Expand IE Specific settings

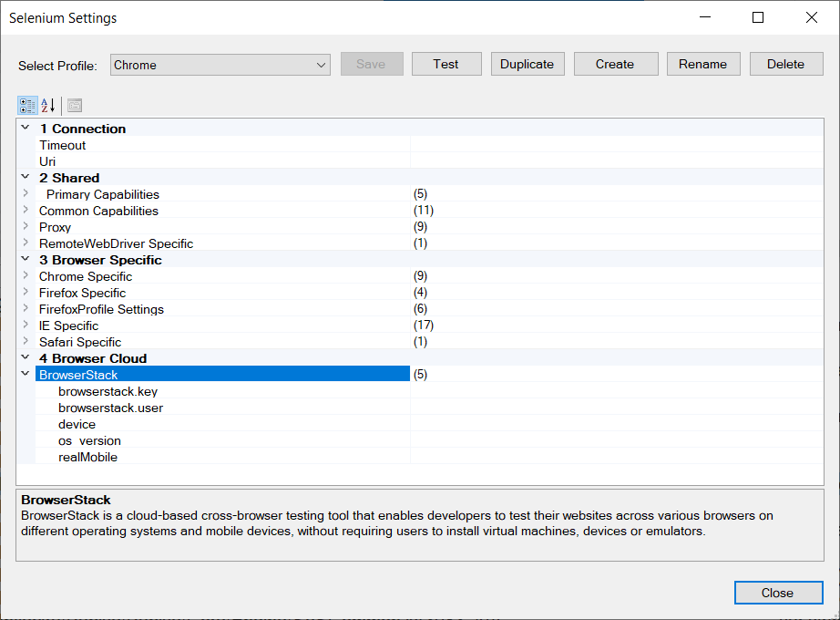pos(26,325)
